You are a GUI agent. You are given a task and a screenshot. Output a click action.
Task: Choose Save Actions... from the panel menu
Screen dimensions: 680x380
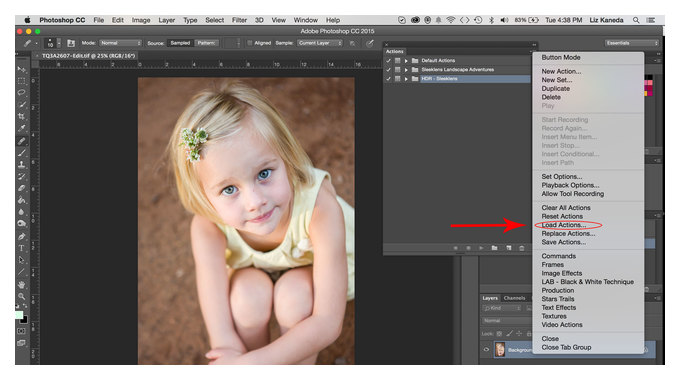(563, 242)
